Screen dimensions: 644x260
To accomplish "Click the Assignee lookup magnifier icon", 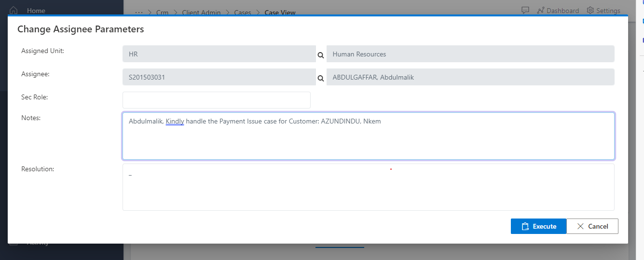I will click(321, 78).
